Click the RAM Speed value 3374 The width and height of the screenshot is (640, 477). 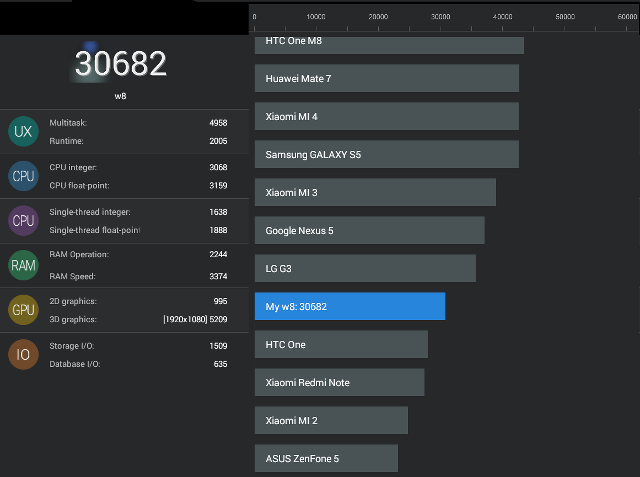[x=218, y=276]
